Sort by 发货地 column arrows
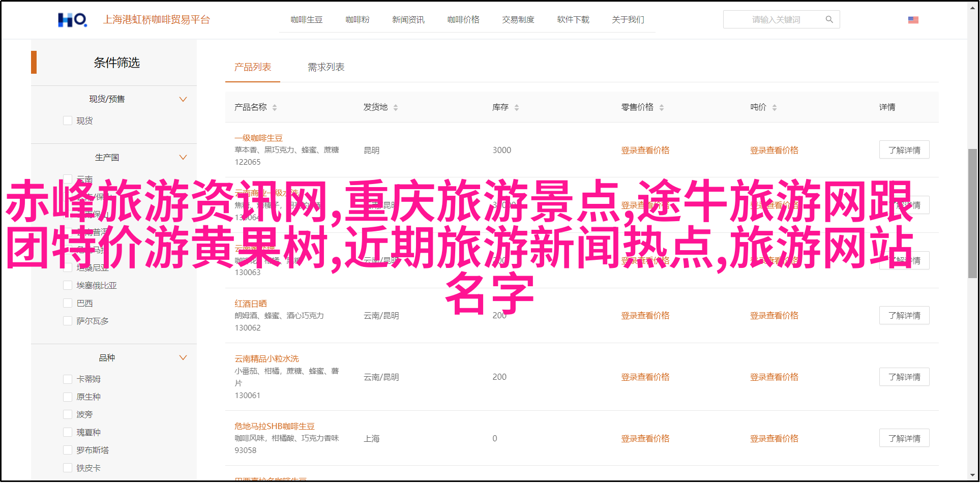Screen dimensions: 980x483 click(396, 107)
